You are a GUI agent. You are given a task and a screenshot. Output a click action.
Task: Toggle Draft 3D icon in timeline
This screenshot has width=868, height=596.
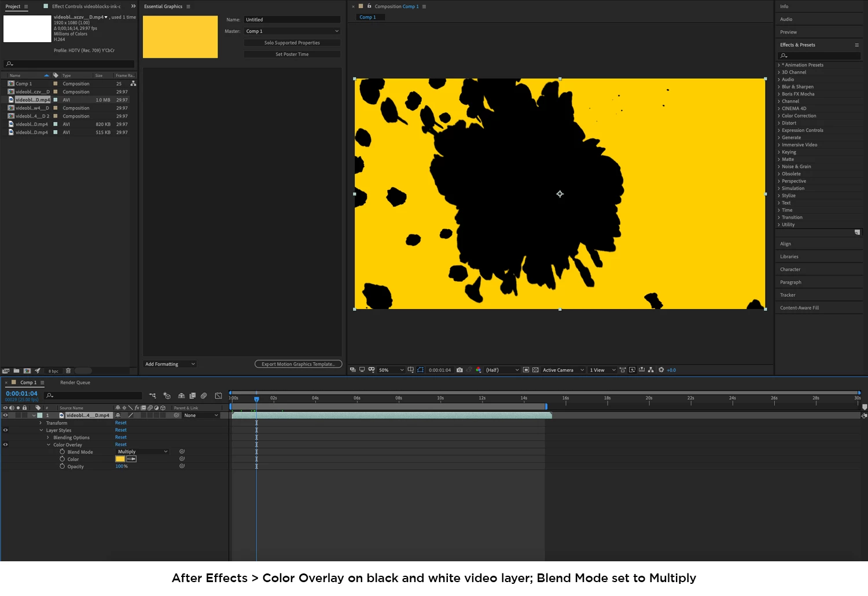[167, 396]
